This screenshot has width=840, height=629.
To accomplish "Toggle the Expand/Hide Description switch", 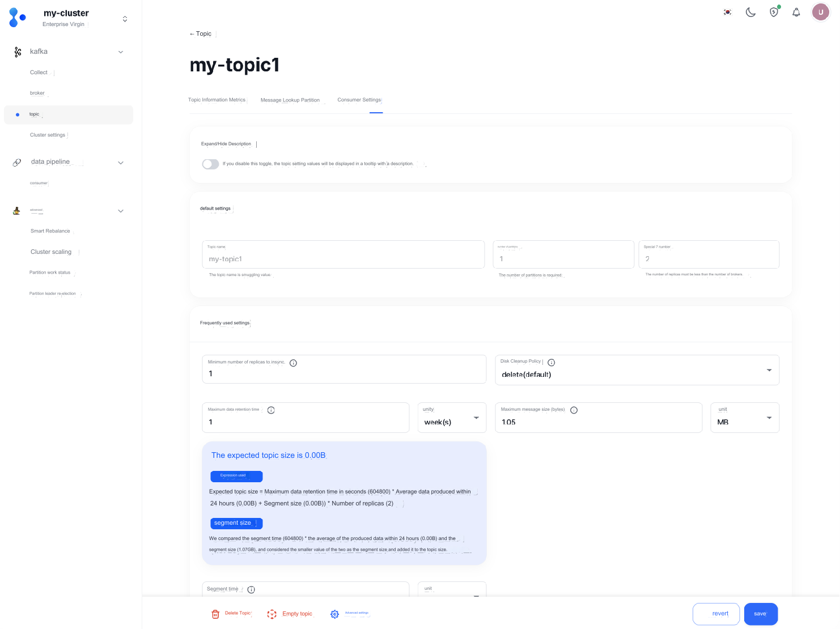I will [x=210, y=164].
